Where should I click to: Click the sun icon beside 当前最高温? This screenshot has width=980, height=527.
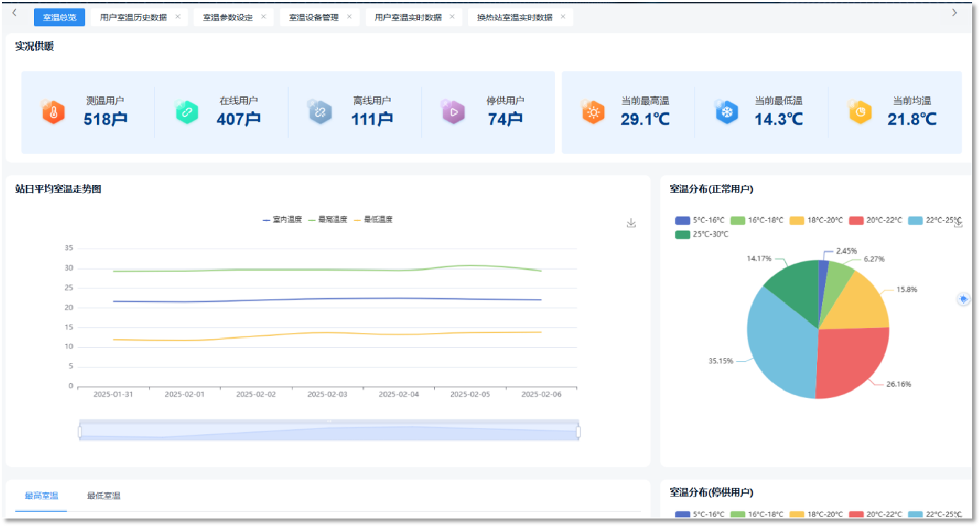(593, 112)
